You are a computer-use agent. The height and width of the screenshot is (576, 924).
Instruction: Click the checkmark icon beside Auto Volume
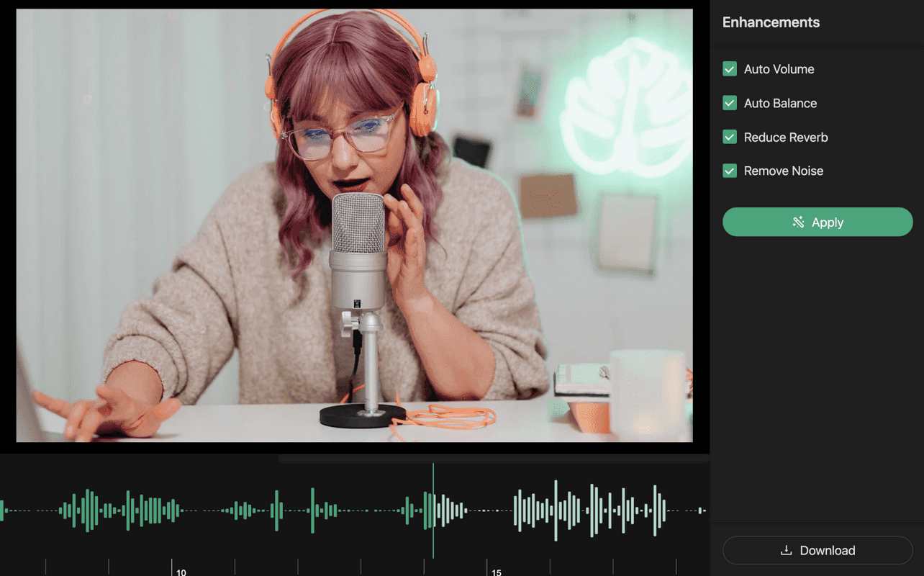tap(730, 68)
